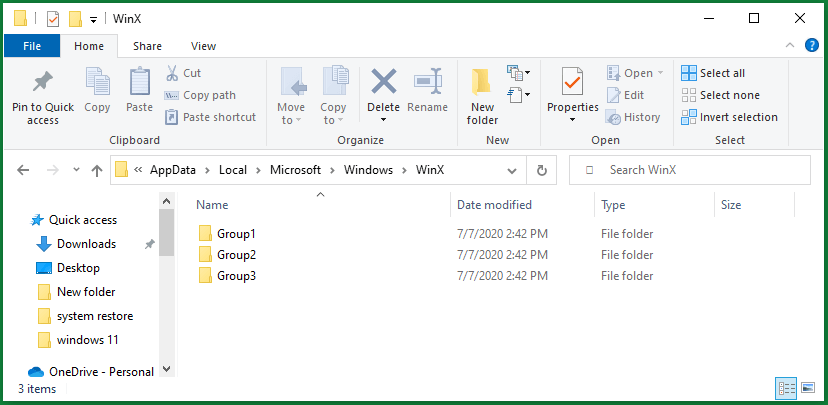Image resolution: width=828 pixels, height=405 pixels.
Task: Click Windows in the address path
Action: (369, 170)
